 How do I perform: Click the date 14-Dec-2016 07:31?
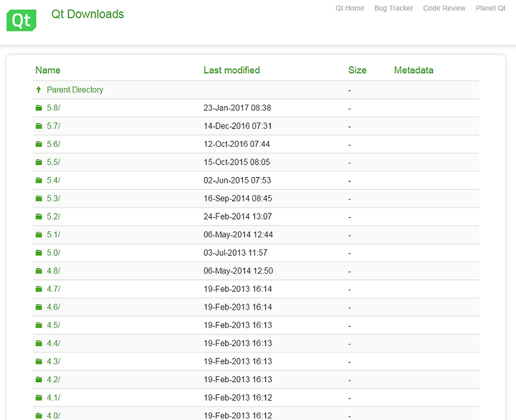238,125
